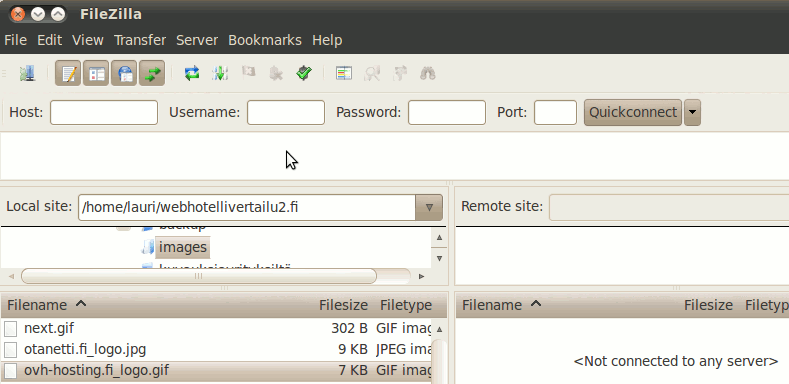The image size is (789, 384).
Task: Click horizontal scrollbar left arrow in local tree
Action: (11, 276)
